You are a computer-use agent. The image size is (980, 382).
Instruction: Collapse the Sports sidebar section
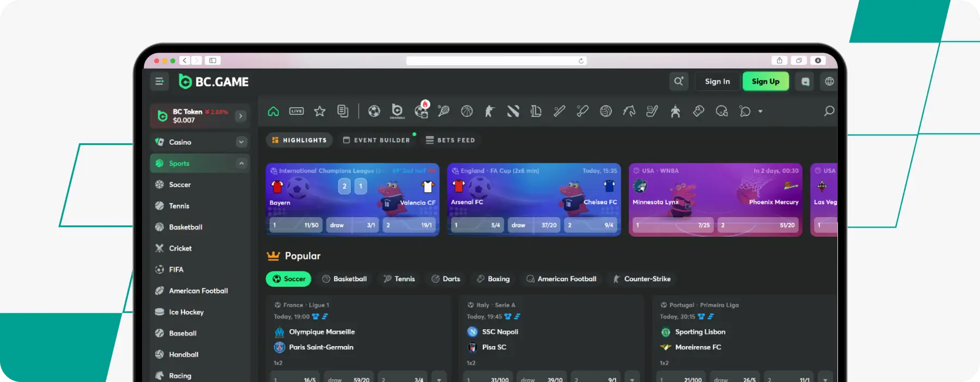(x=241, y=163)
